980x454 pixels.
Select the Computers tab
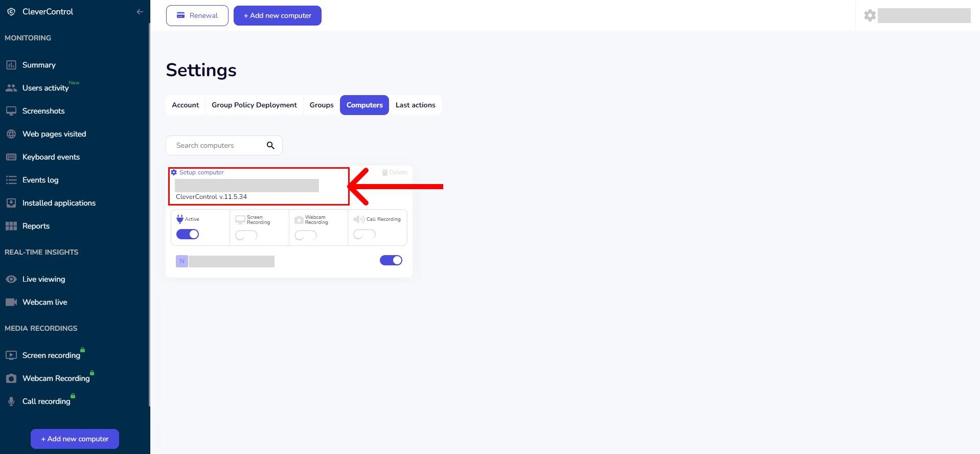coord(364,105)
